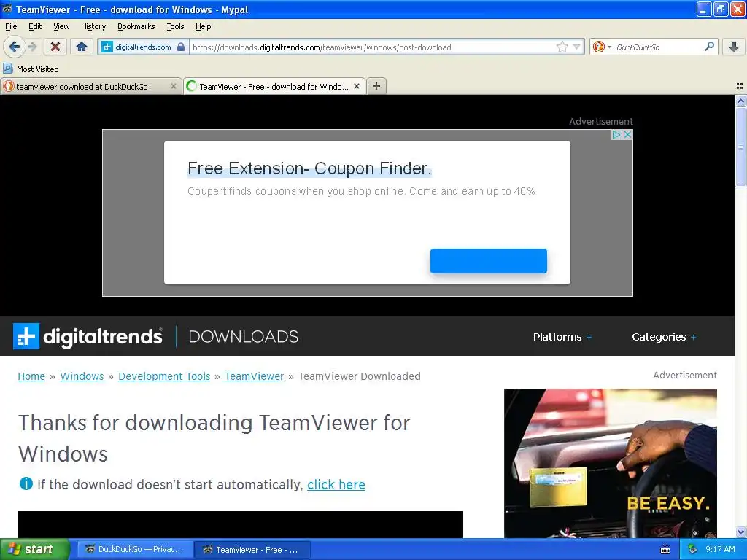Click the blue info icon beside download message
747x560 pixels.
26,484
